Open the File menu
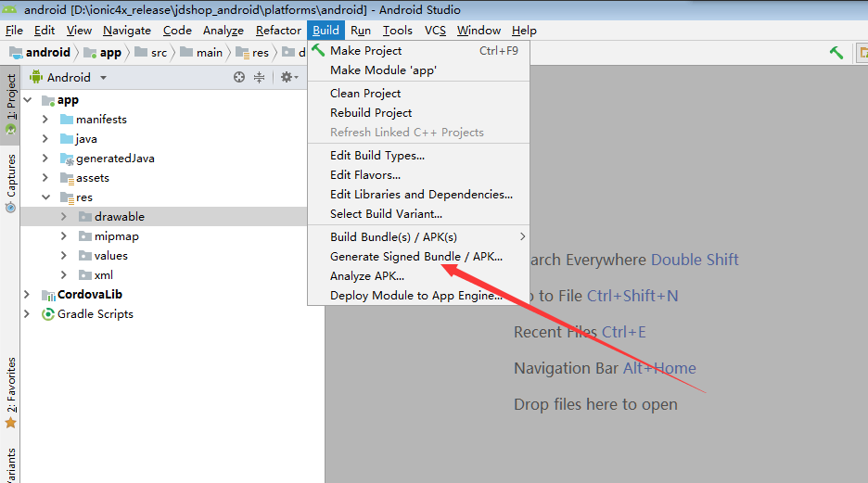Screen dimensions: 868x483 (15, 31)
